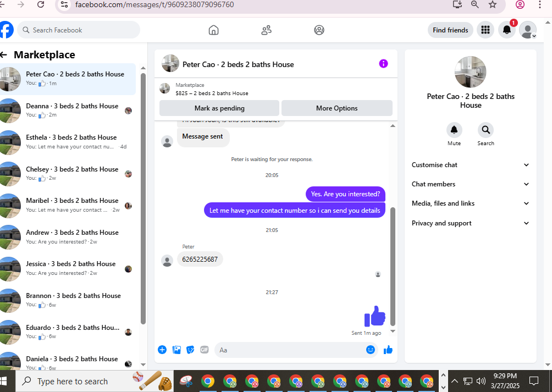Select the Peter Cao conversation

[x=68, y=79]
